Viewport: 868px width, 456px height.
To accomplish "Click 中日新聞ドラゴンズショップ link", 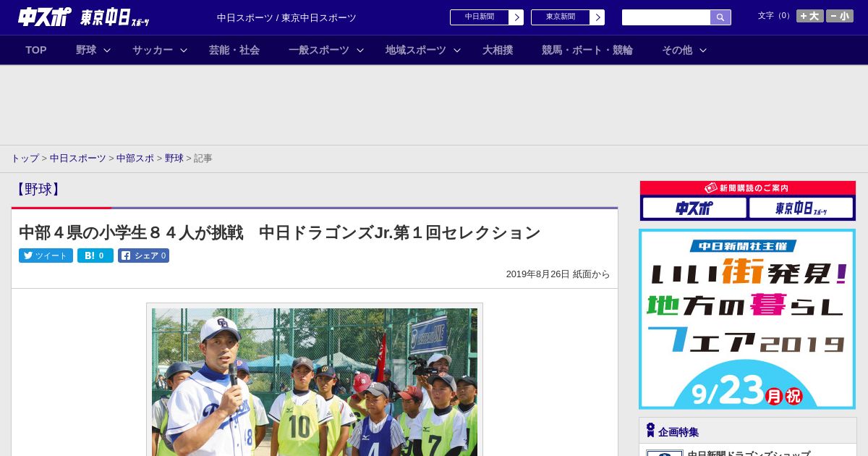I will coord(749,453).
